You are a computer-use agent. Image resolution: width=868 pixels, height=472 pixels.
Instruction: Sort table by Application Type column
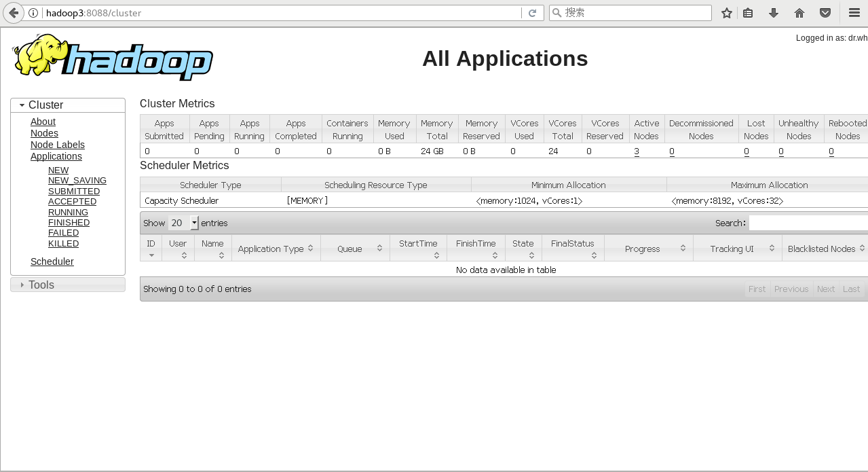click(276, 249)
